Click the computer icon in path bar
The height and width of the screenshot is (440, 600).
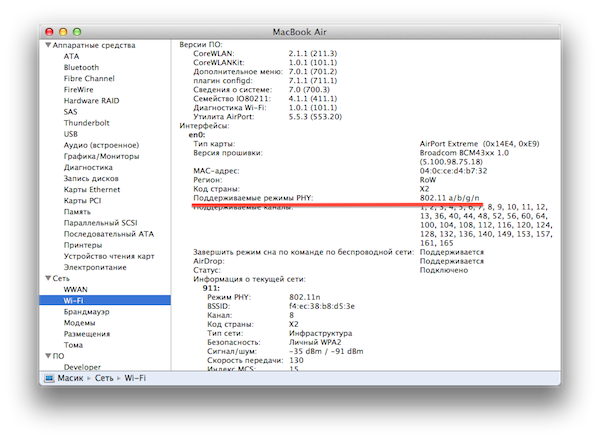click(49, 378)
